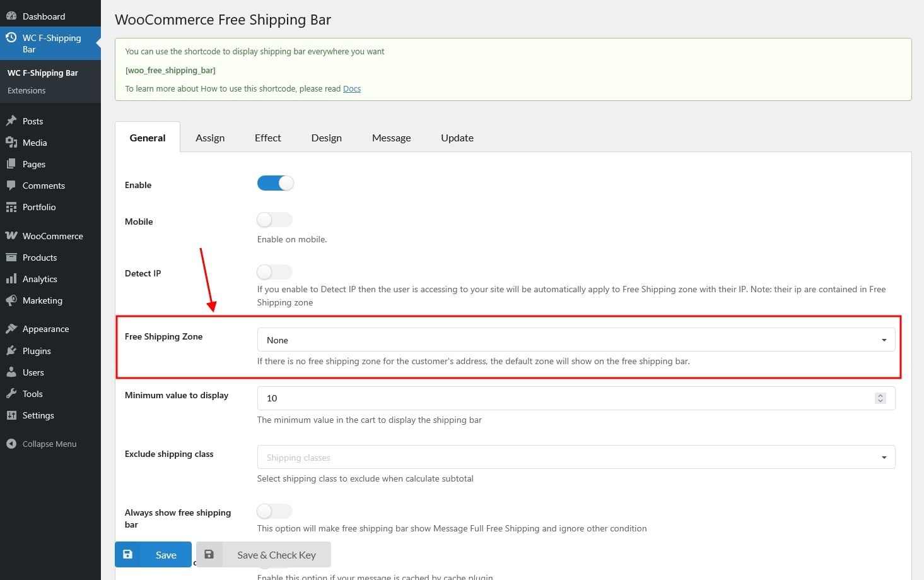Click the WooCommerce icon in sidebar

click(11, 236)
